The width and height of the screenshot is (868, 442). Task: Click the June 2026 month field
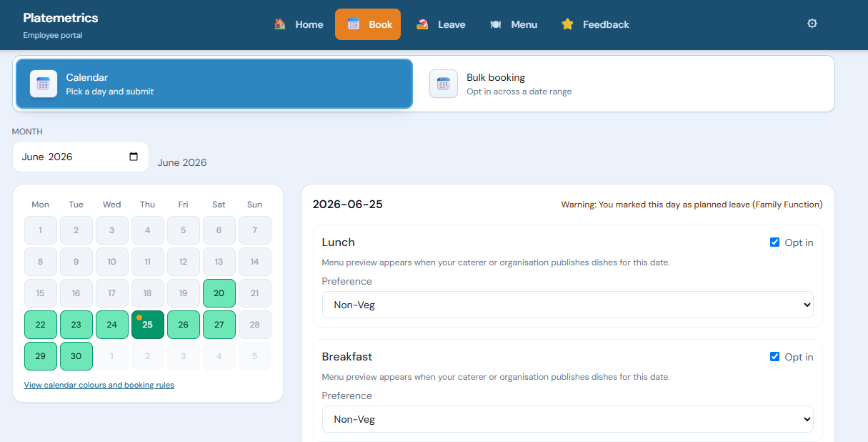point(81,157)
